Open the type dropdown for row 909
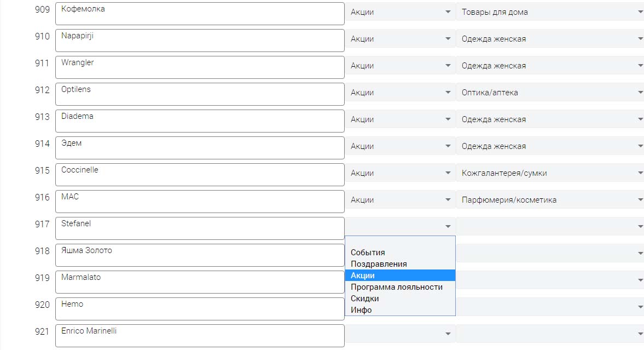644x350 pixels. point(400,12)
